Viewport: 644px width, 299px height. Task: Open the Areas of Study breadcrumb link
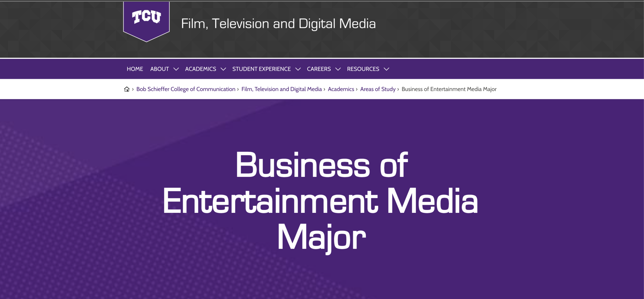pyautogui.click(x=378, y=89)
